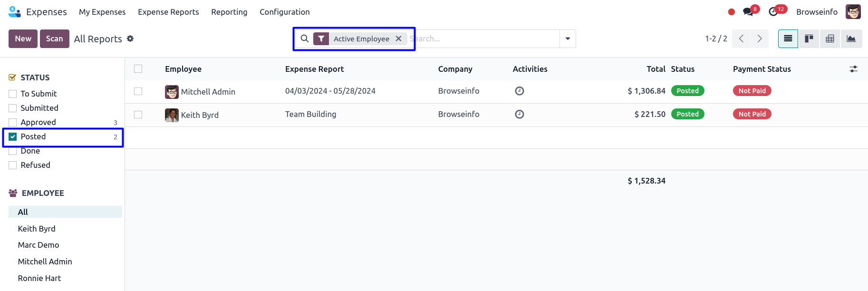The height and width of the screenshot is (291, 868).
Task: Click the New button
Action: (x=23, y=39)
